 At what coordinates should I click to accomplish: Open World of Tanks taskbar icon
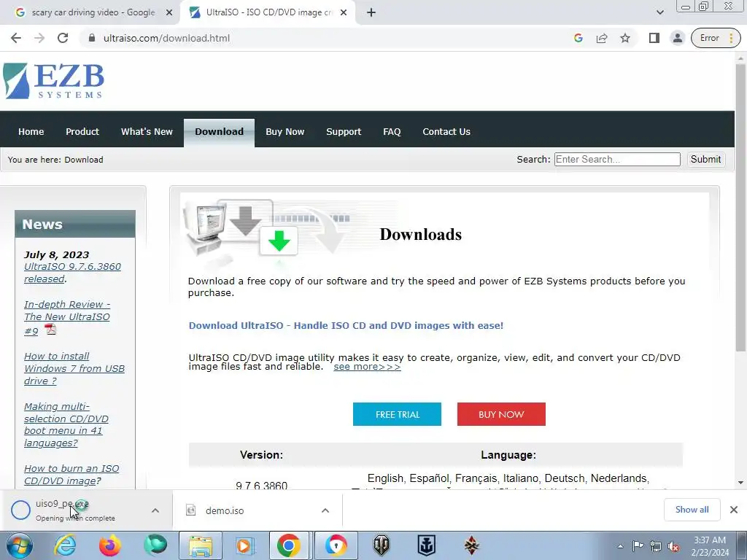click(x=381, y=545)
